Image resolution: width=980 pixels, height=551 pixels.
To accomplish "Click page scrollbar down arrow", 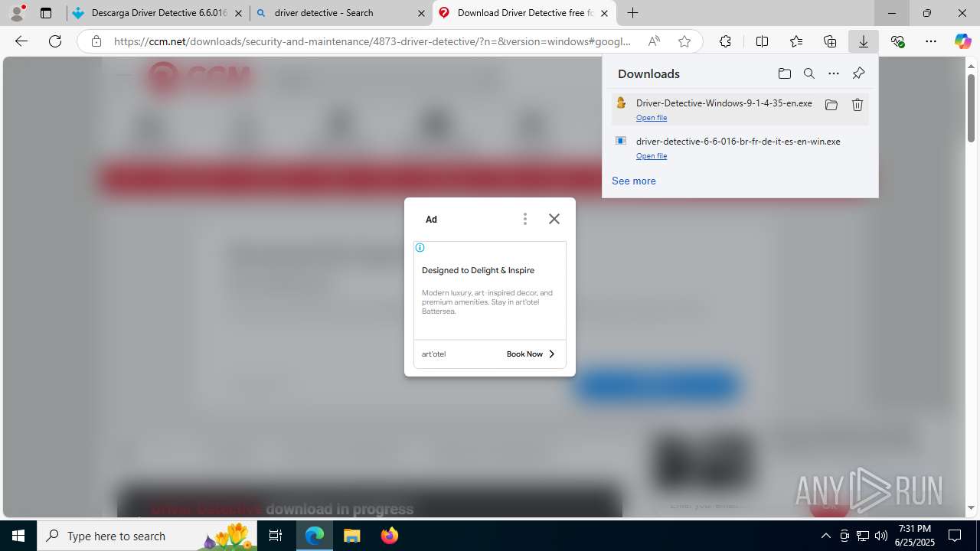I will 972,507.
